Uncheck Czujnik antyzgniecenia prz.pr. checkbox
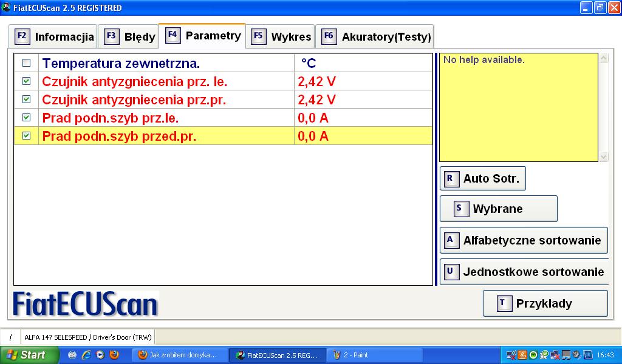Viewport: 622px width, 364px height. [27, 99]
